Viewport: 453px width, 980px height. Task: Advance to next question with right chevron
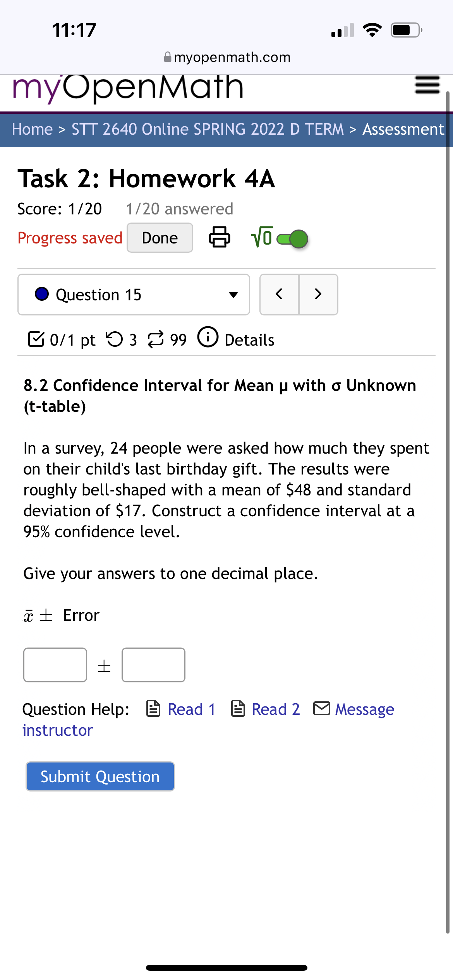pos(318,294)
